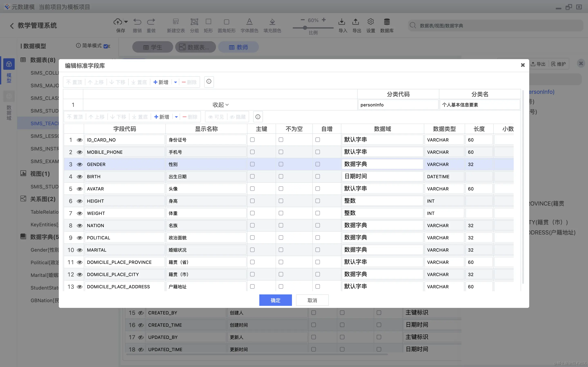Toggle eye visibility for the GENDER field
Viewport: 588px width, 367px height.
(x=79, y=165)
